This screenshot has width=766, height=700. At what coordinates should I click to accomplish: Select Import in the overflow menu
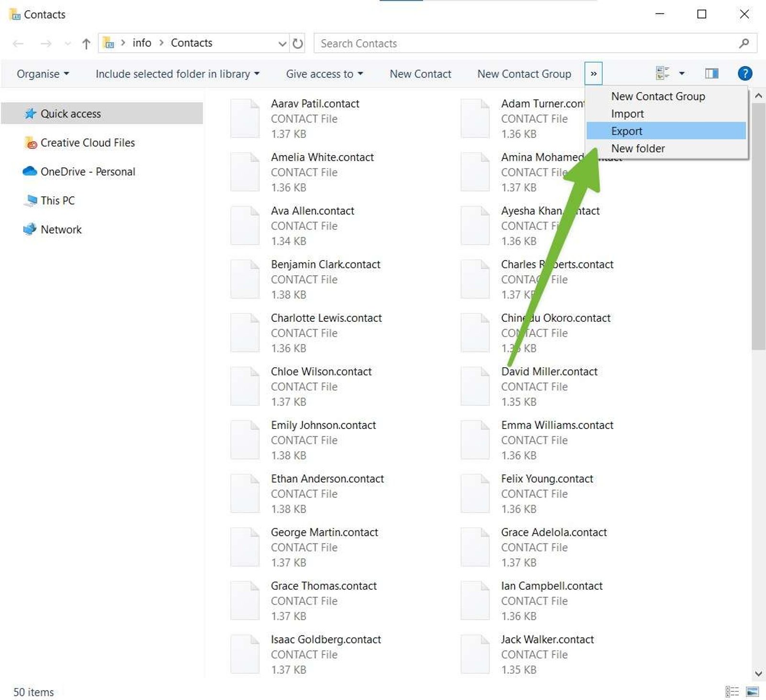click(666, 113)
